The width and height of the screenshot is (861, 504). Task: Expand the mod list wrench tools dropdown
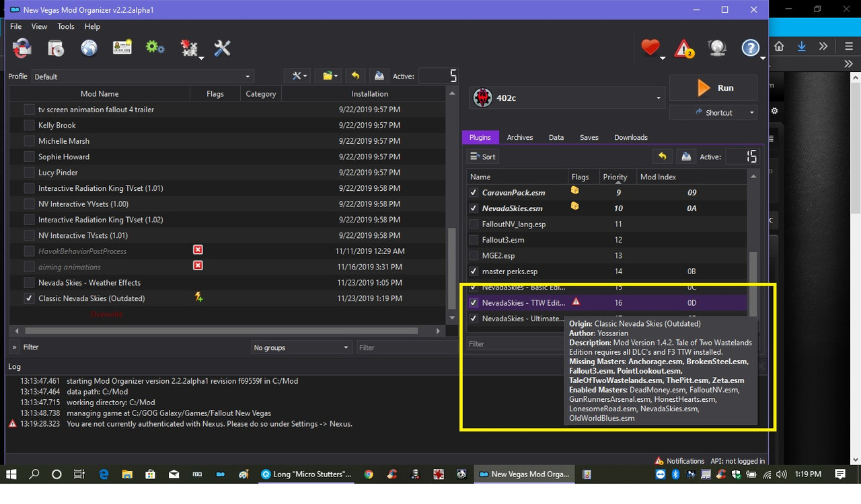tap(299, 76)
